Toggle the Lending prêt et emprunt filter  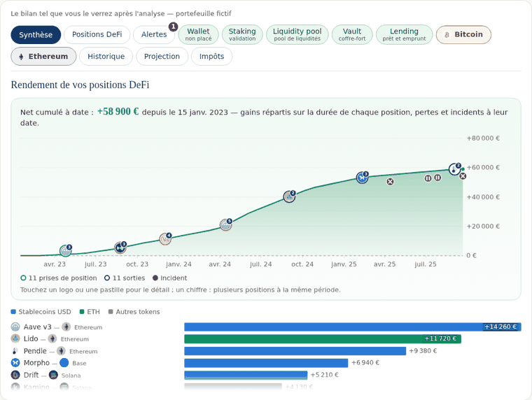(404, 34)
